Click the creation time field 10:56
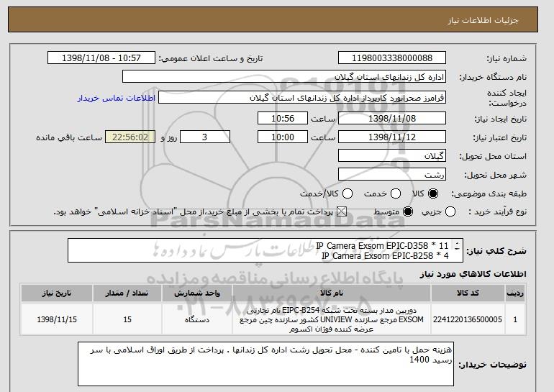Image resolution: width=554 pixels, height=392 pixels. [283, 118]
